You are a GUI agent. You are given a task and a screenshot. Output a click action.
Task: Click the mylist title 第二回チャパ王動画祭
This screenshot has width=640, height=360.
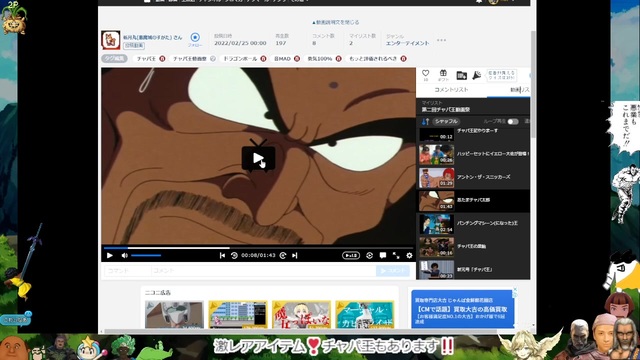coord(446,110)
